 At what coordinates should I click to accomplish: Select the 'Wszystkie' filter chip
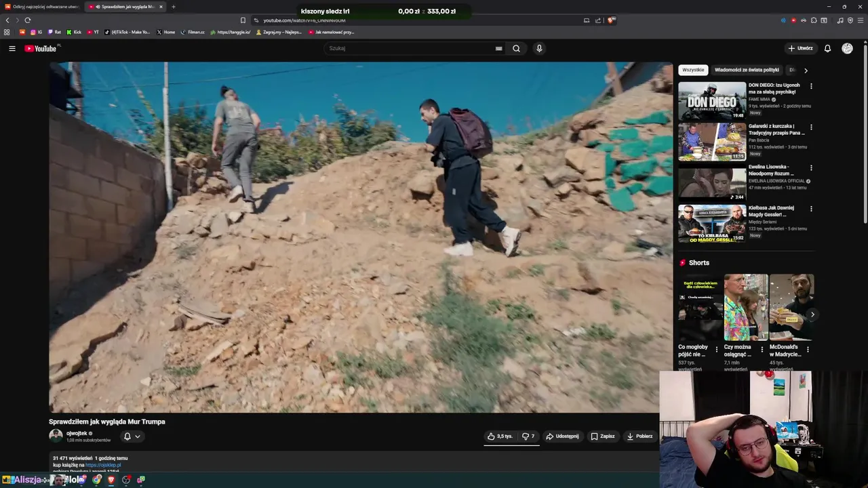(x=693, y=70)
